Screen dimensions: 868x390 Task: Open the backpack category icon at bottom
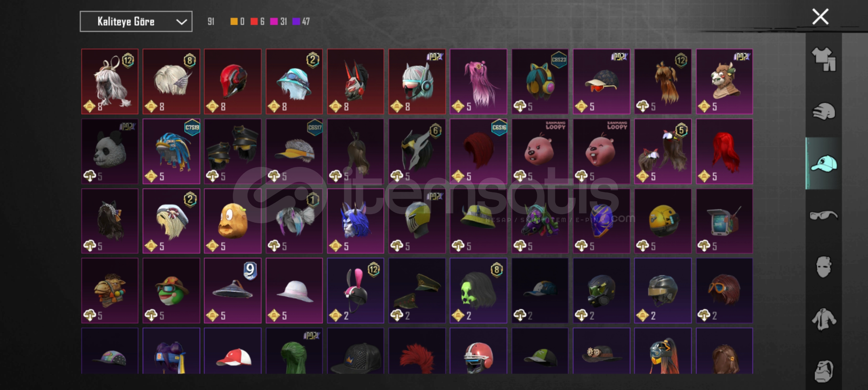tap(824, 371)
